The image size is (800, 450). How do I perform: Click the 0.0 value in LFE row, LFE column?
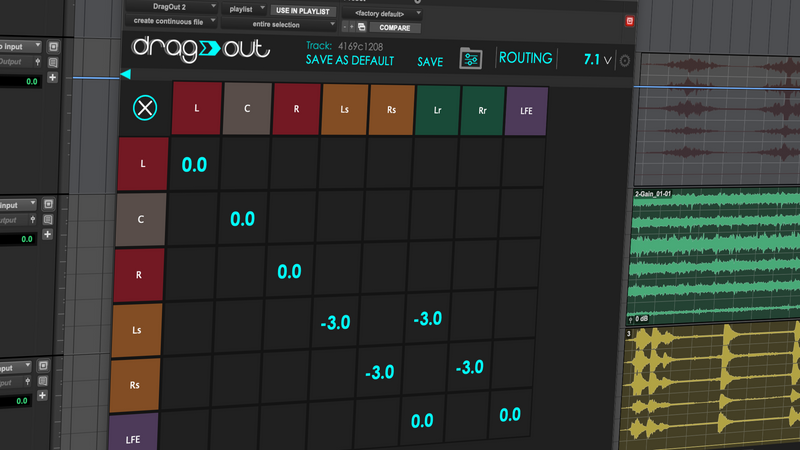coord(510,415)
